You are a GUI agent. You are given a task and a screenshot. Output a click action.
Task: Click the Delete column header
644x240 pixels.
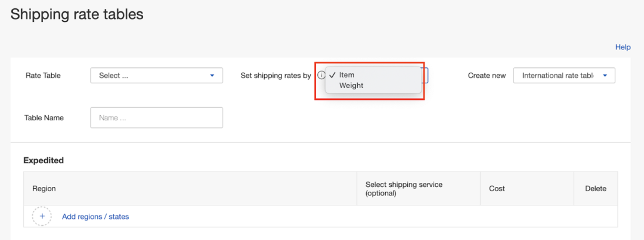click(x=595, y=189)
